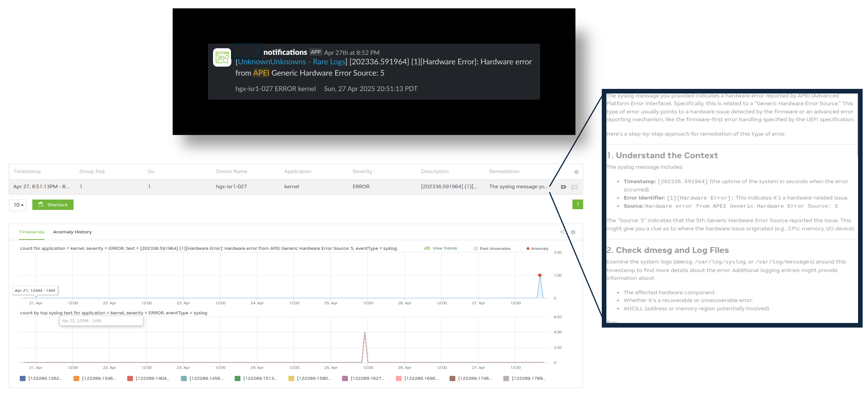Click the Remediation column header
This screenshot has width=868, height=395.
[504, 172]
